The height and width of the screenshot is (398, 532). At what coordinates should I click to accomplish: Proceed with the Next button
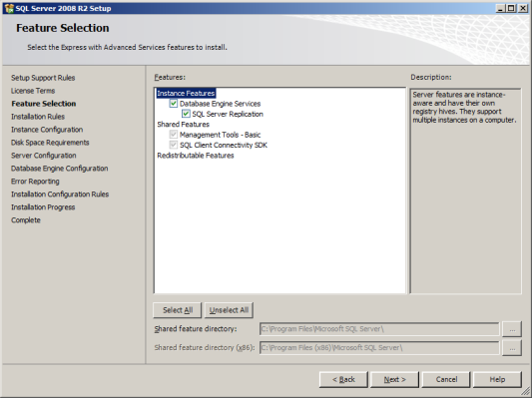click(x=394, y=379)
